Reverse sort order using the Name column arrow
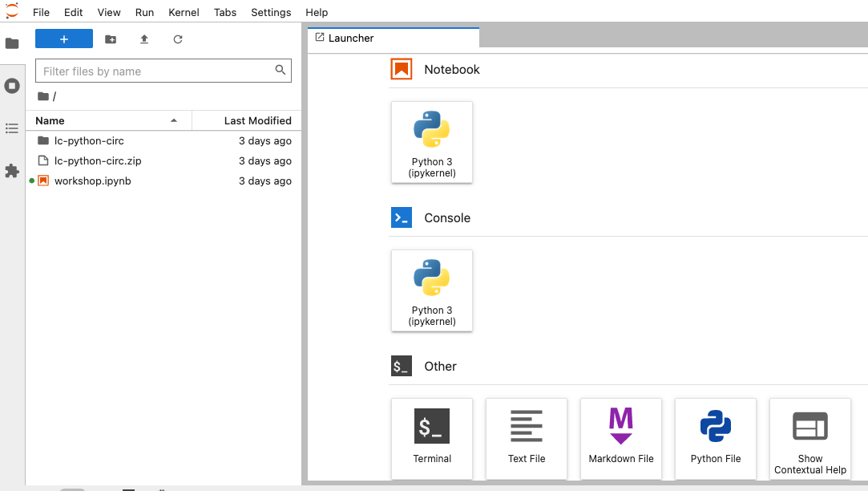868x491 pixels. (174, 120)
